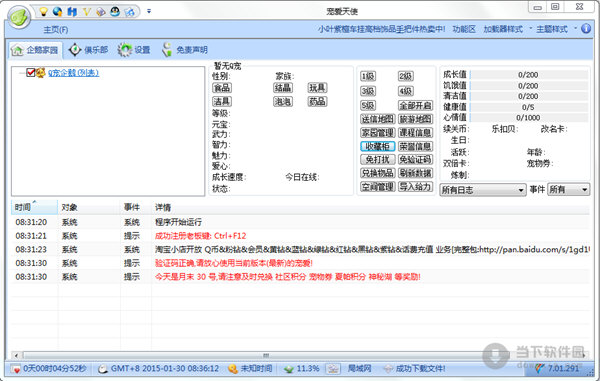Screen dimensions: 600x381
Task: Click the 兑换物品 button
Action: coord(378,173)
